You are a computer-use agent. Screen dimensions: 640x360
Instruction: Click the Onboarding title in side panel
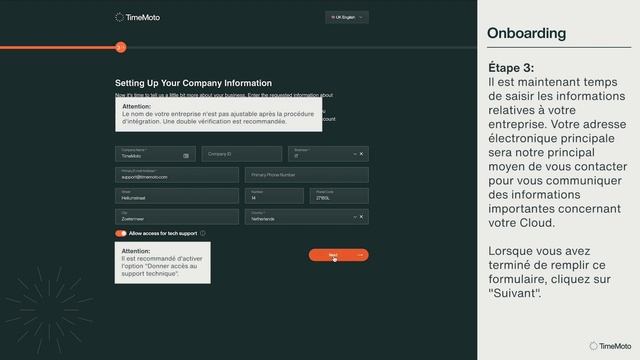click(x=527, y=33)
